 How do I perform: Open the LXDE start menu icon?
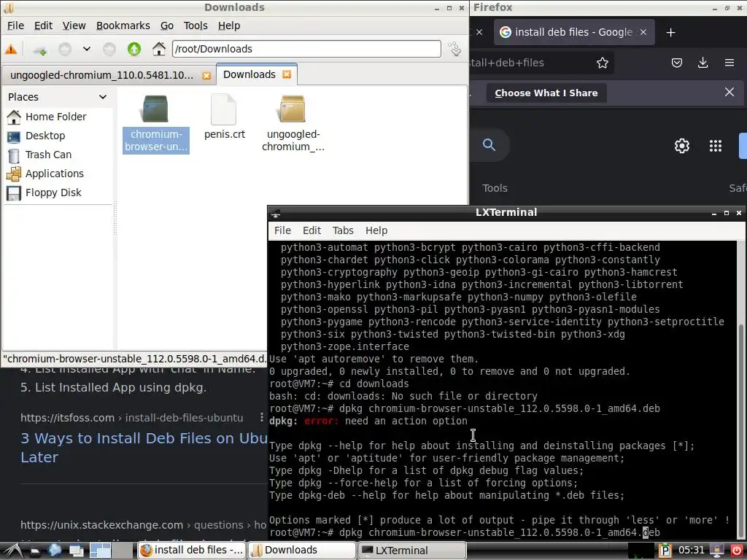[x=12, y=551]
